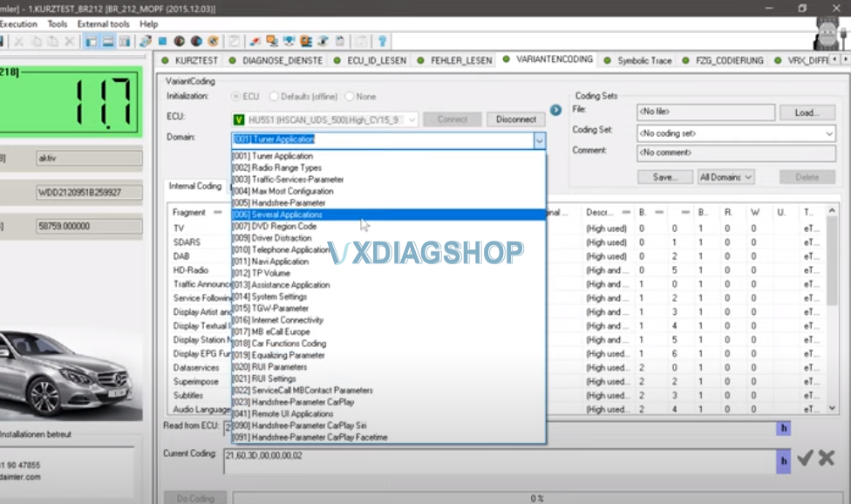This screenshot has height=504, width=851.
Task: Click the blue network devices toolbar icon
Action: 289,41
